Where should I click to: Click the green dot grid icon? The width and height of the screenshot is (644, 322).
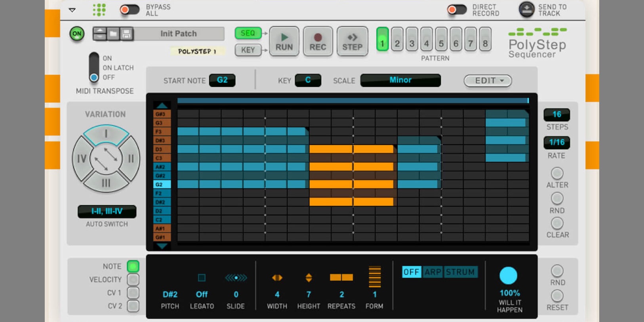click(x=99, y=10)
